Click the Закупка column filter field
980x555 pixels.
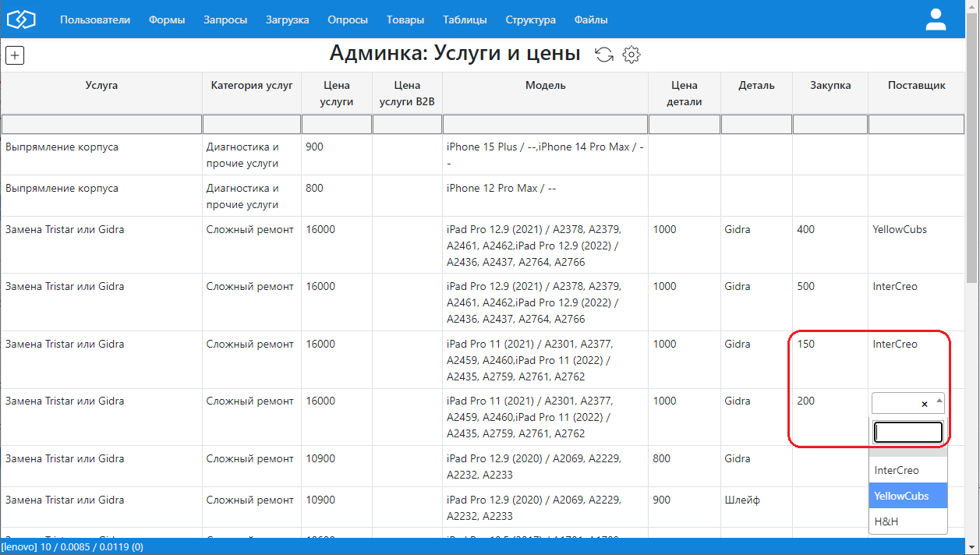[830, 124]
